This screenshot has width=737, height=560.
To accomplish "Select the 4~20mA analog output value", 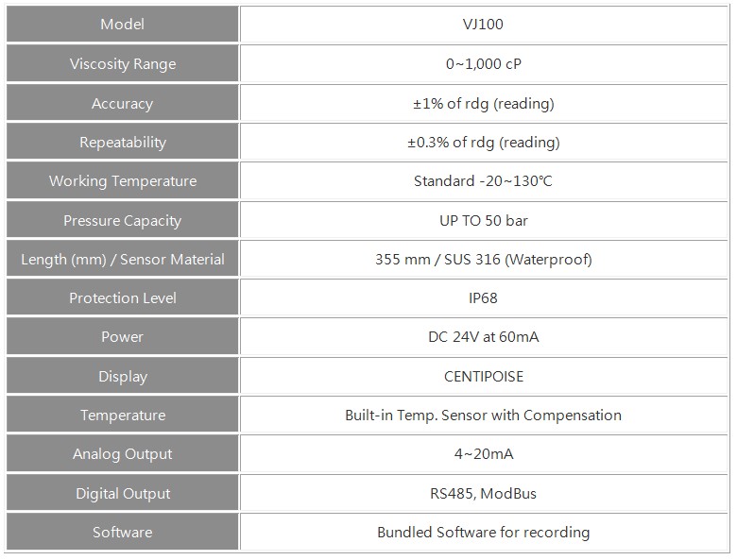I will tap(484, 454).
